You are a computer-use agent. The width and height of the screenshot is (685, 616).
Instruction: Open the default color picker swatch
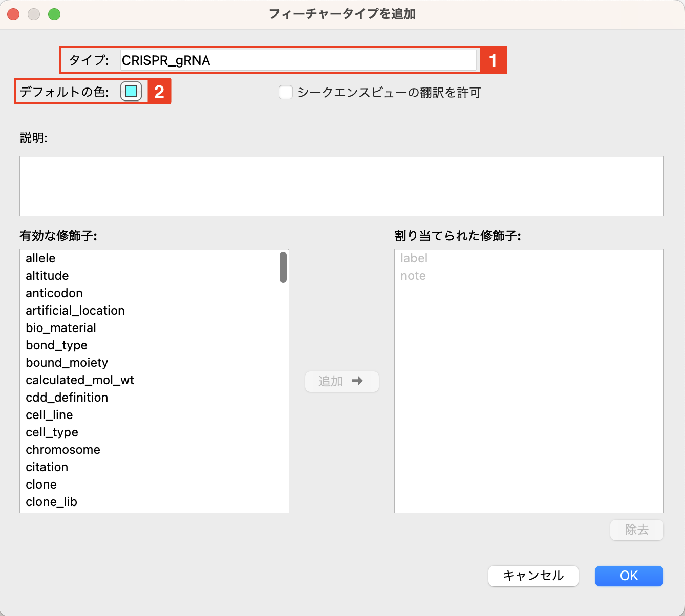130,92
